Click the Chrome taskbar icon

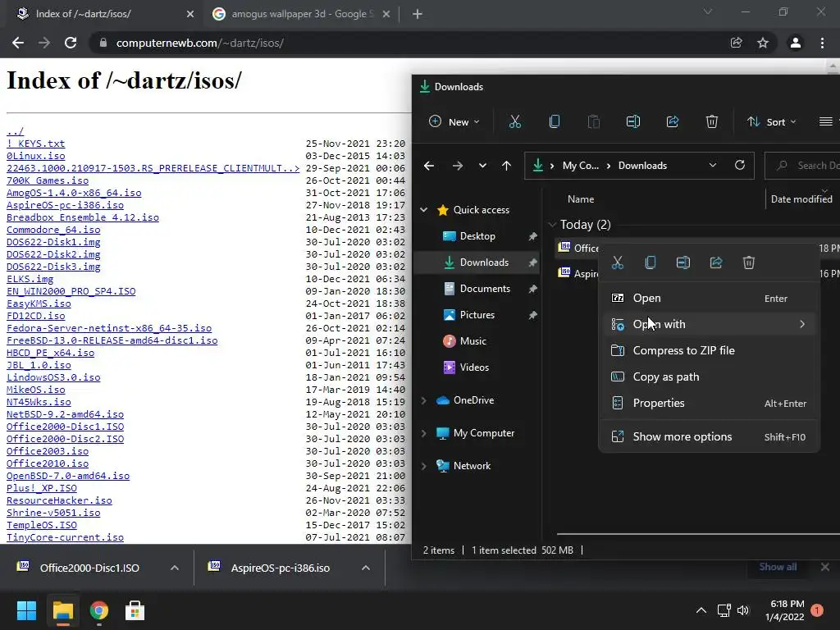point(99,610)
